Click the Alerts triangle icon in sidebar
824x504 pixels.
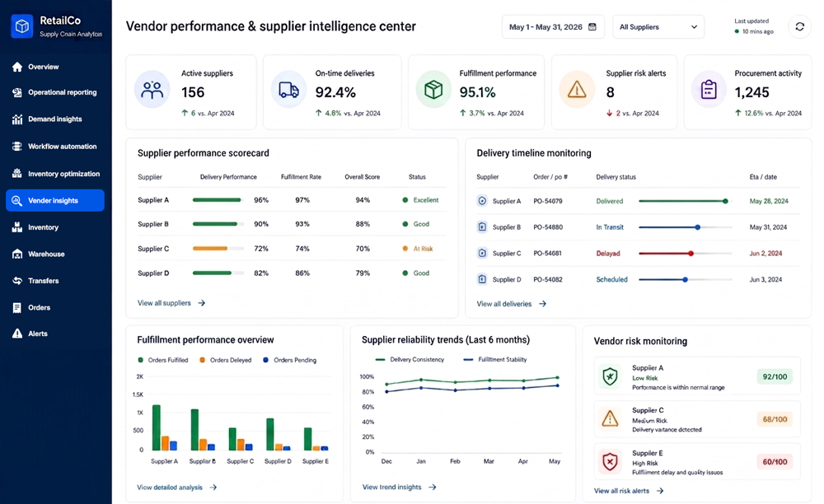17,334
